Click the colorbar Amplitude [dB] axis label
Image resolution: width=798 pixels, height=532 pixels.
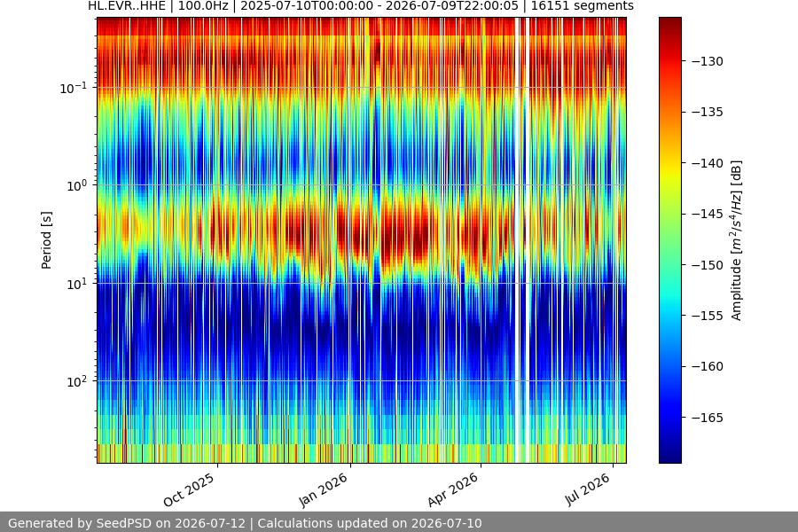737,240
